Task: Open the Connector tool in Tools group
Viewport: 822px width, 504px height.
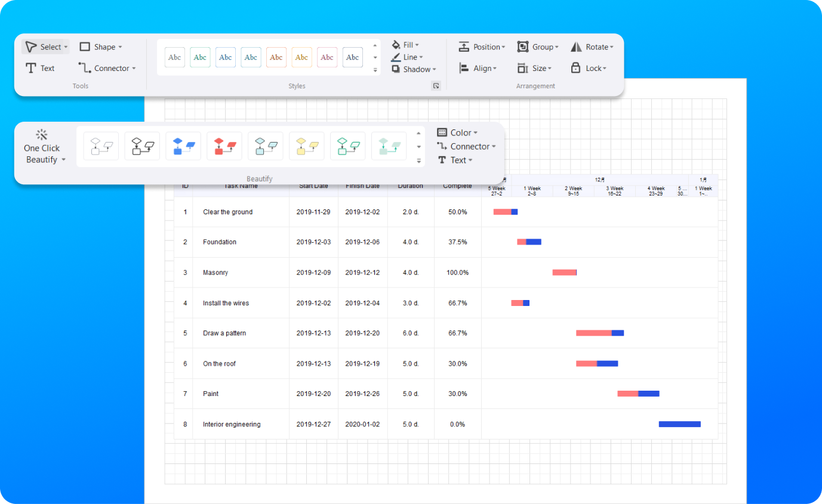Action: click(107, 68)
